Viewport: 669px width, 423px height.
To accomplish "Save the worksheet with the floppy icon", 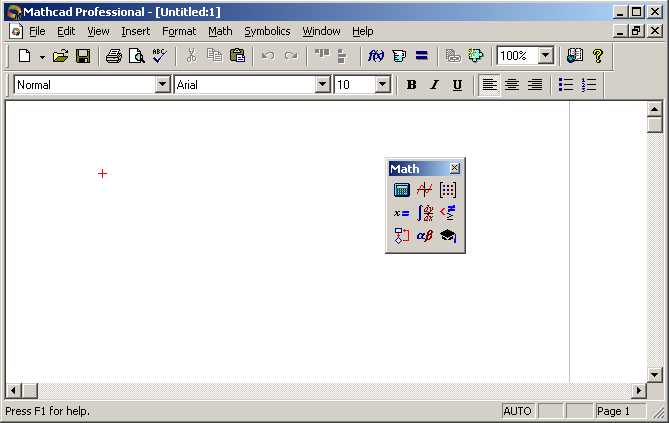I will pos(83,56).
